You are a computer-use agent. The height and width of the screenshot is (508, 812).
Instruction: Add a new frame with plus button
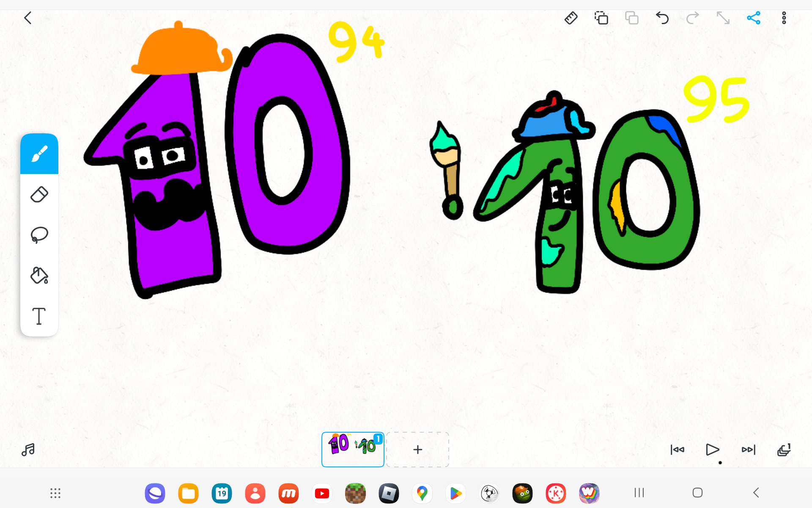(x=417, y=450)
